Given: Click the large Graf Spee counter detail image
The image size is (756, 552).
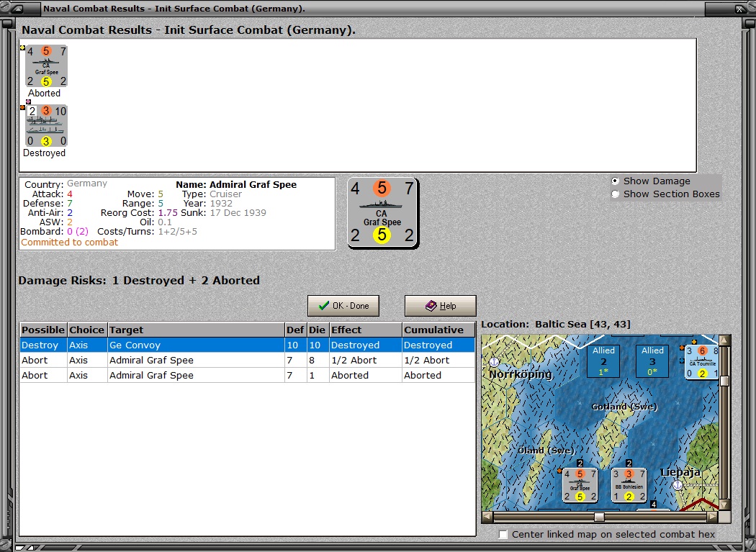Looking at the screenshot, I should (383, 213).
